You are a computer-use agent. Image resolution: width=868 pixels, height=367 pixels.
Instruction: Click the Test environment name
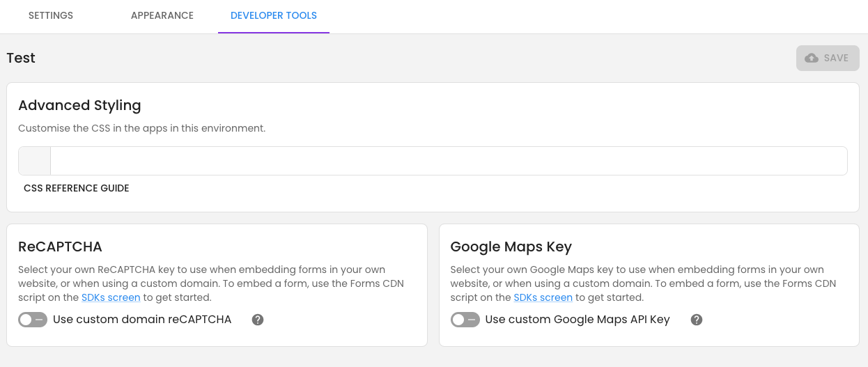21,58
